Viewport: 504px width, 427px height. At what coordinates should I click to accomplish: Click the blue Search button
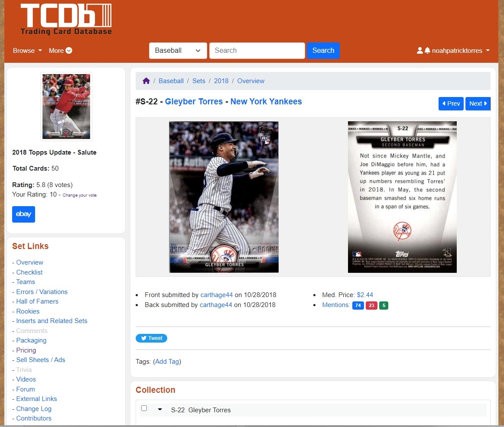[x=323, y=50]
